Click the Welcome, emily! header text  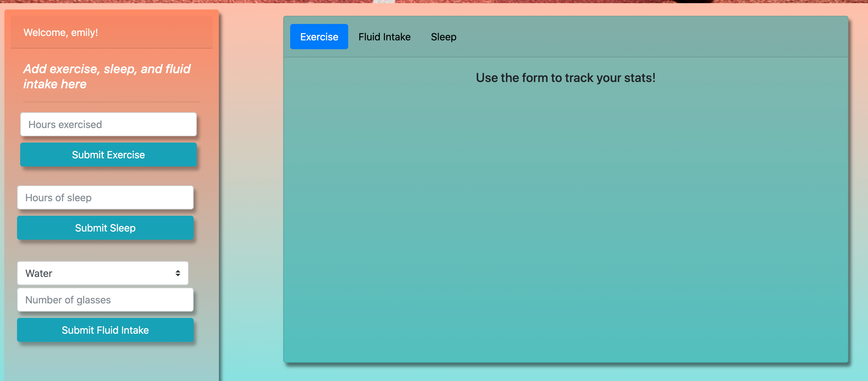click(61, 32)
